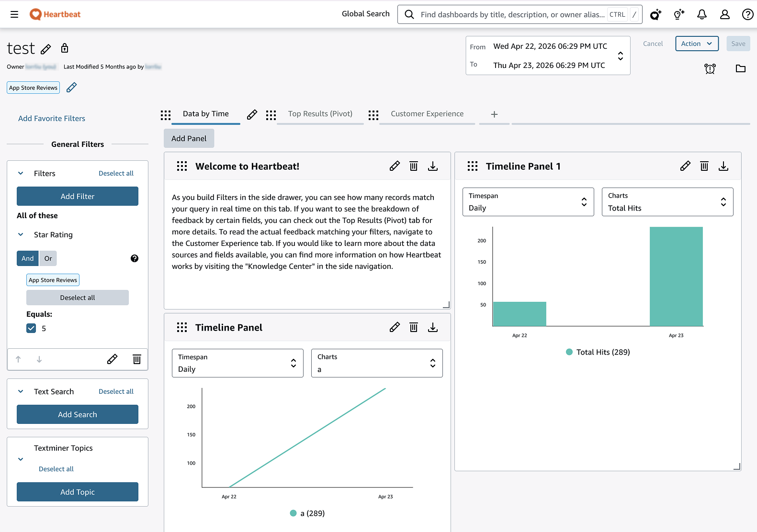The height and width of the screenshot is (532, 757).
Task: Delete the Welcome to Heartbeat panel
Action: point(414,166)
